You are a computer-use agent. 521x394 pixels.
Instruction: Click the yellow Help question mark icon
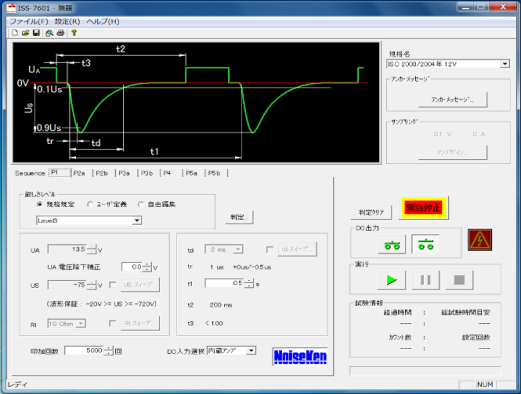click(x=74, y=33)
